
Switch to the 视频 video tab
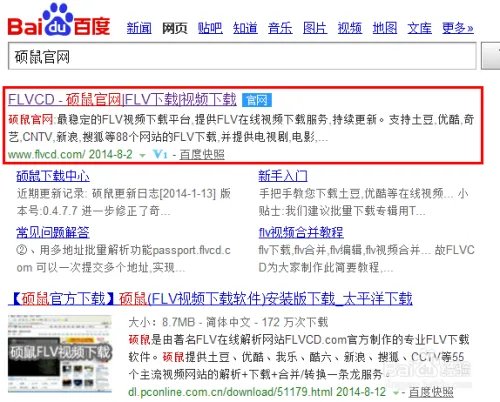tap(350, 28)
